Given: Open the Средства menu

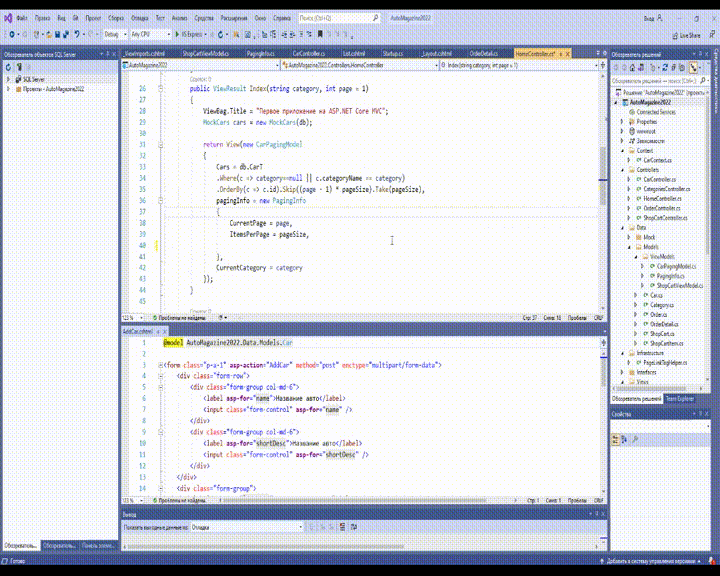Looking at the screenshot, I should (x=204, y=18).
